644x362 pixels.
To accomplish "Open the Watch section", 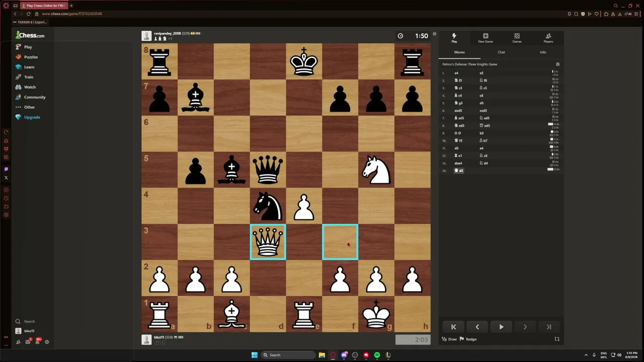I will pyautogui.click(x=25, y=87).
